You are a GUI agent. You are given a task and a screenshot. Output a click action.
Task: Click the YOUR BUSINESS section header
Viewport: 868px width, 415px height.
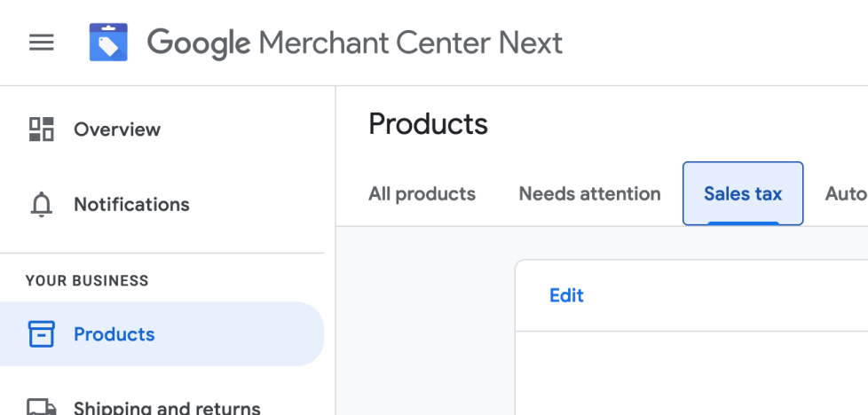click(87, 281)
